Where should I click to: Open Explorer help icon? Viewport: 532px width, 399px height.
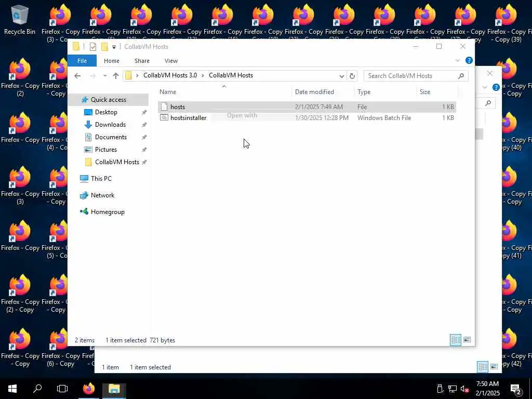[469, 60]
